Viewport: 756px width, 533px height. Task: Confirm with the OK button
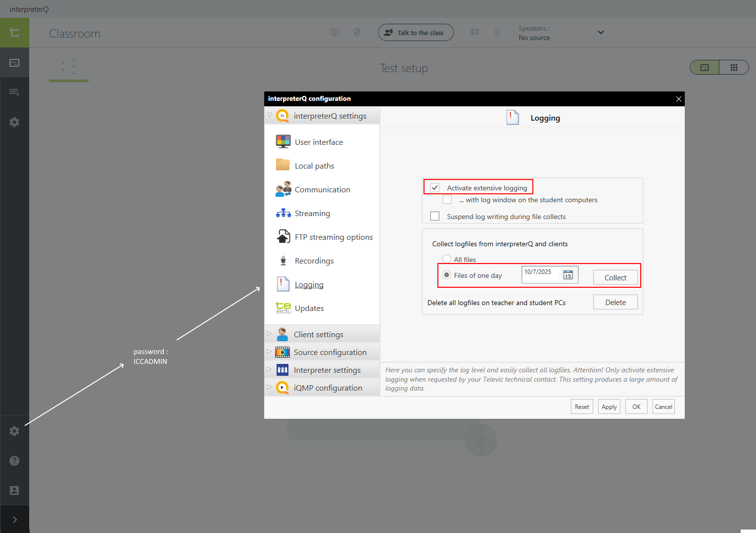[636, 406]
